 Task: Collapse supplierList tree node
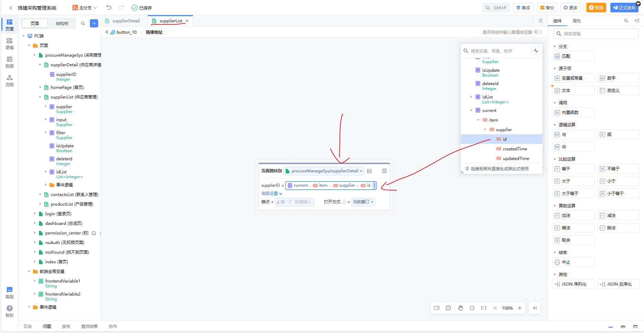pos(40,97)
